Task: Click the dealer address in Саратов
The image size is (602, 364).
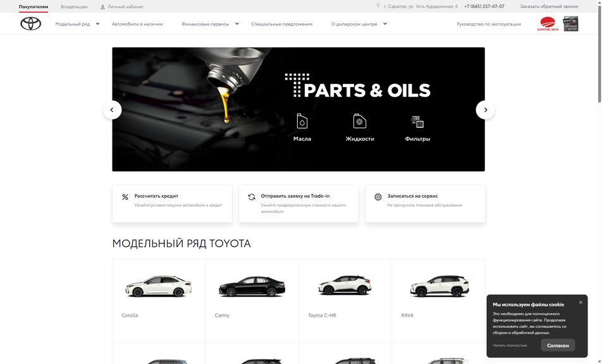Action: (421, 6)
